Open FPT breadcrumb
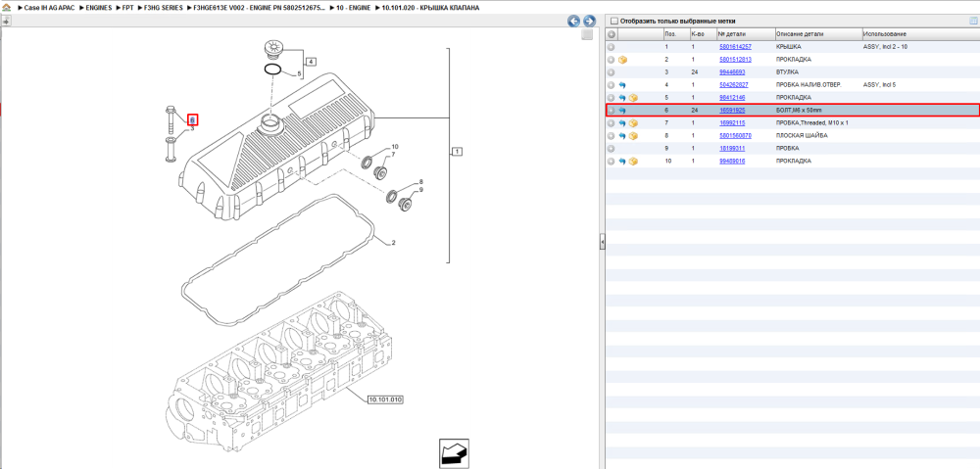This screenshot has height=469, width=980. pos(127,7)
